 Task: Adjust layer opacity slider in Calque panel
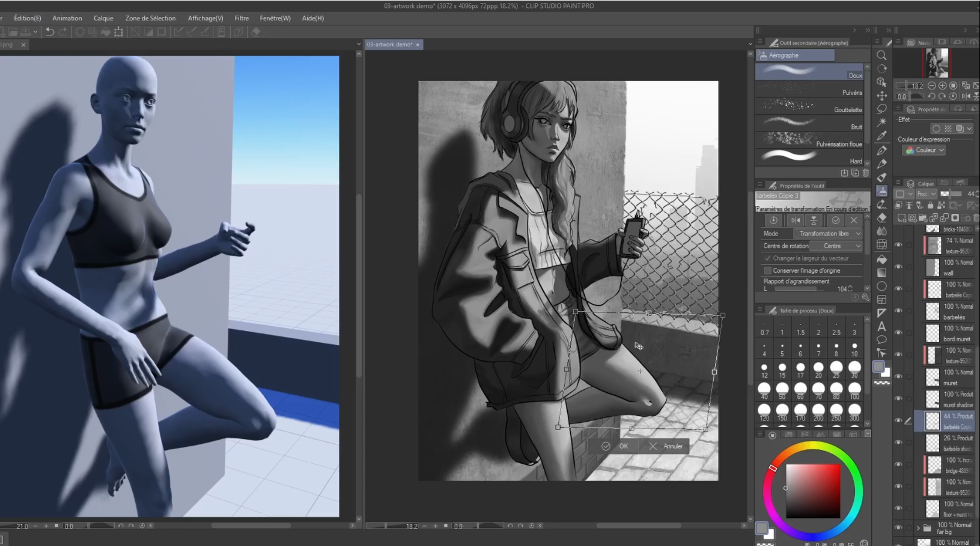point(951,194)
